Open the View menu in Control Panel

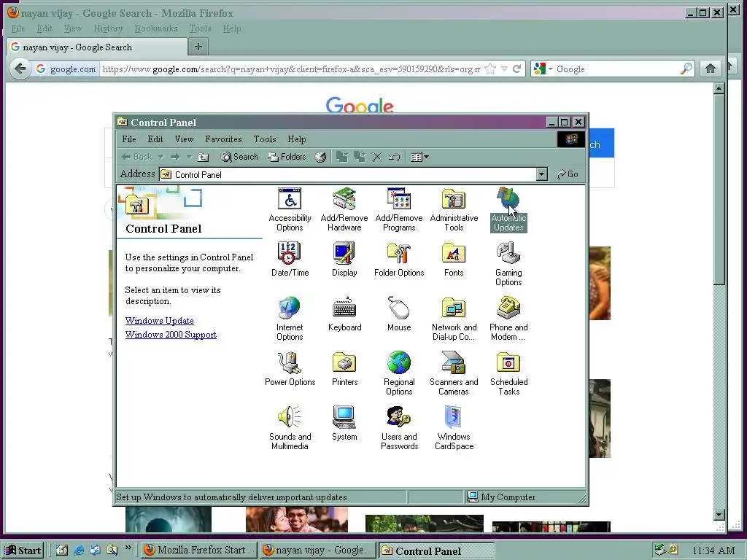coord(184,139)
